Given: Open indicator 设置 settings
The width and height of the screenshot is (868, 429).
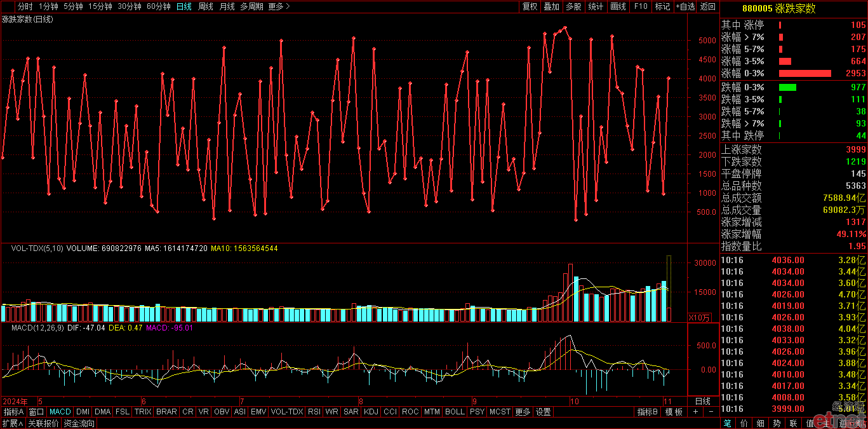Looking at the screenshot, I should coord(544,412).
